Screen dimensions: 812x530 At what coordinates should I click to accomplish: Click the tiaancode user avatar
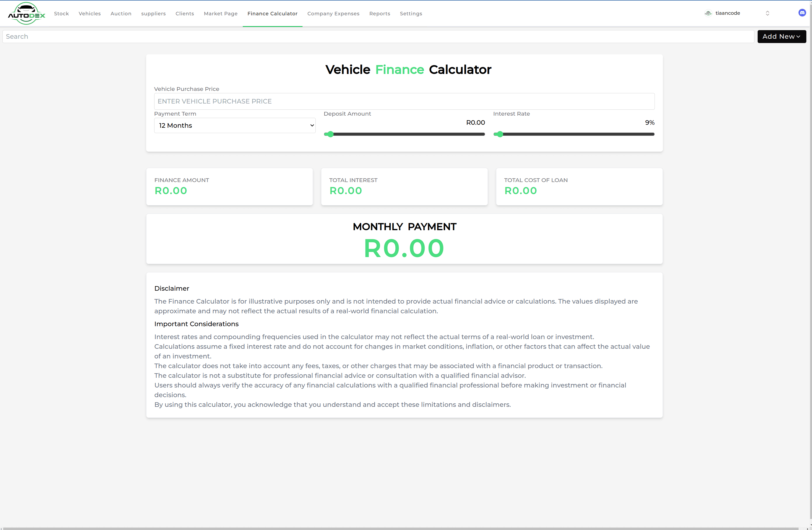point(708,13)
